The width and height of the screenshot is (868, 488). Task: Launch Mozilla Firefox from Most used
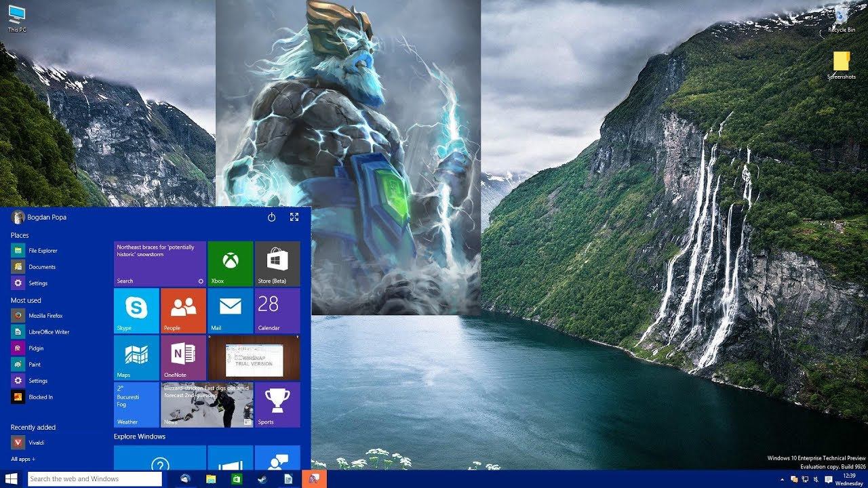tap(37, 316)
